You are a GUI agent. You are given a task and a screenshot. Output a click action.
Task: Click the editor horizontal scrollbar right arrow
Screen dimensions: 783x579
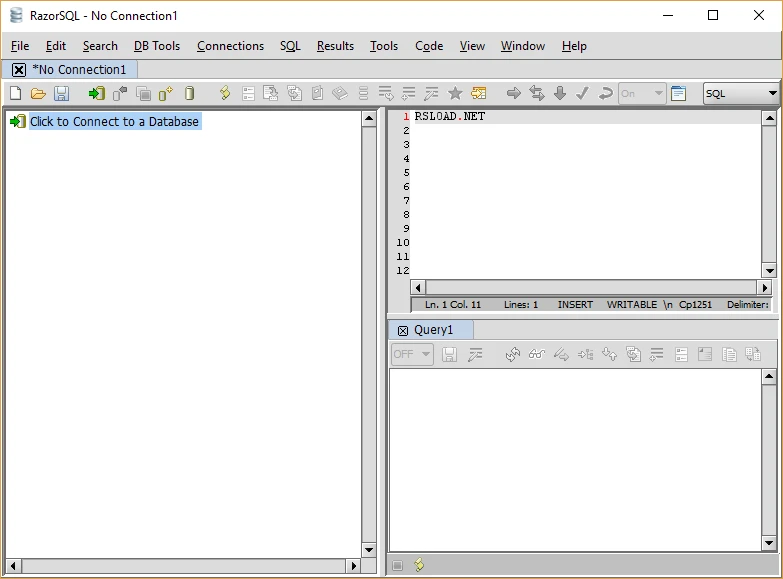point(765,288)
